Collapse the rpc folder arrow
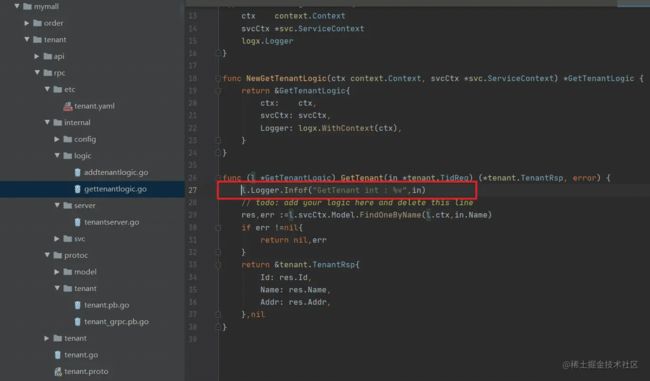This screenshot has height=381, width=650. pos(37,73)
